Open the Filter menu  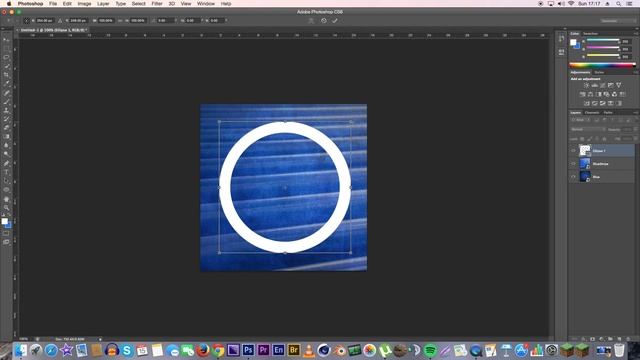click(x=157, y=4)
